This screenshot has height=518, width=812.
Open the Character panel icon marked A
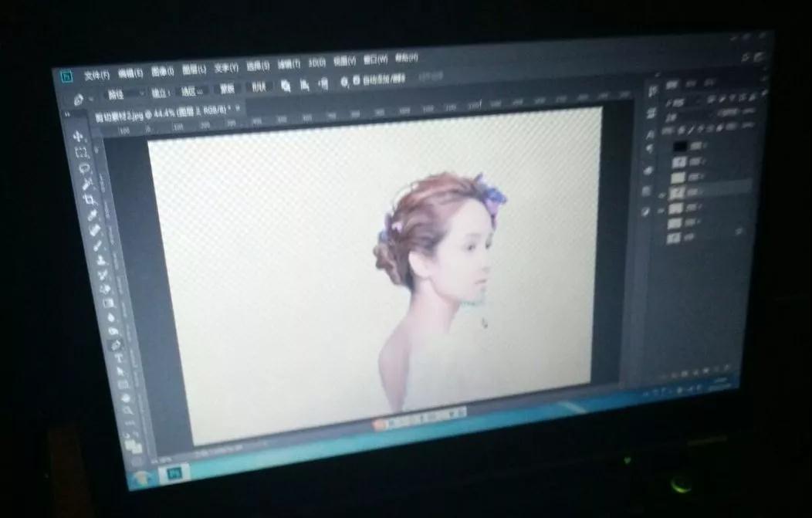[651, 134]
